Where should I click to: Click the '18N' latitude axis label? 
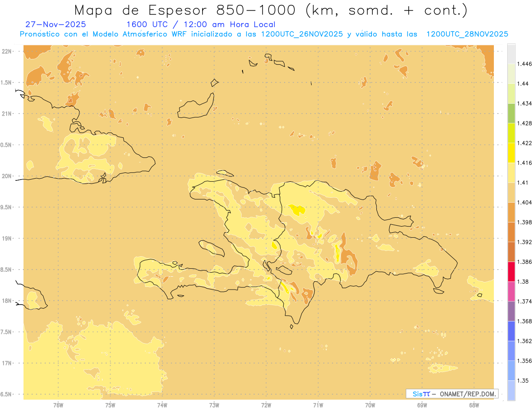pos(6,301)
